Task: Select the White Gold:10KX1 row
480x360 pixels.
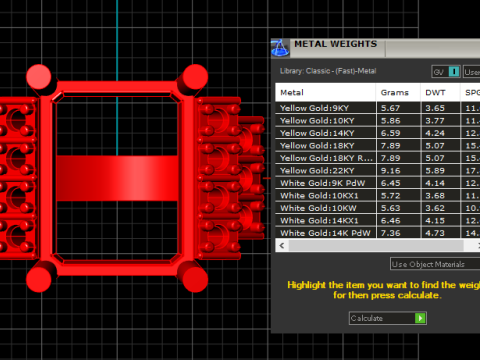Action: pos(378,196)
